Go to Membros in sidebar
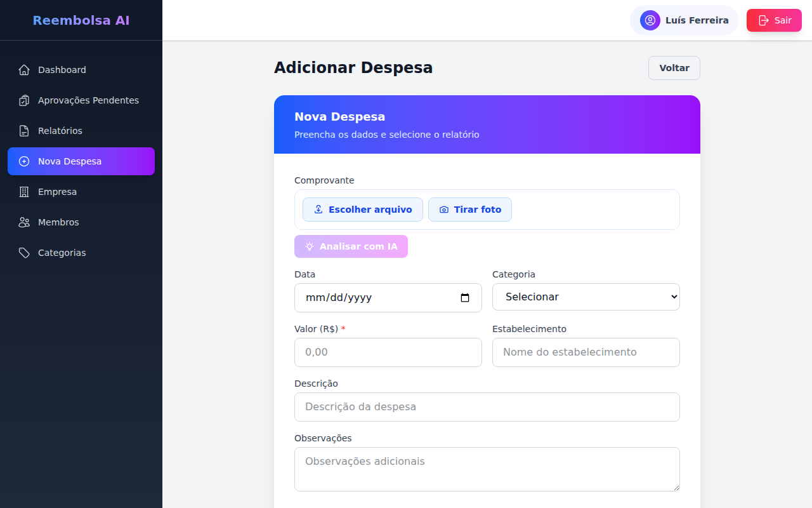Screen dimensions: 812x508 point(58,222)
